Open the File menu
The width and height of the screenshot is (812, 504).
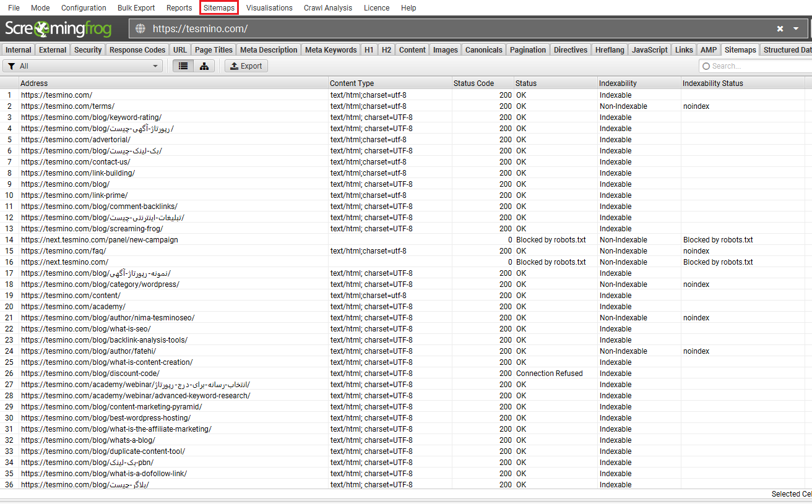coord(14,8)
